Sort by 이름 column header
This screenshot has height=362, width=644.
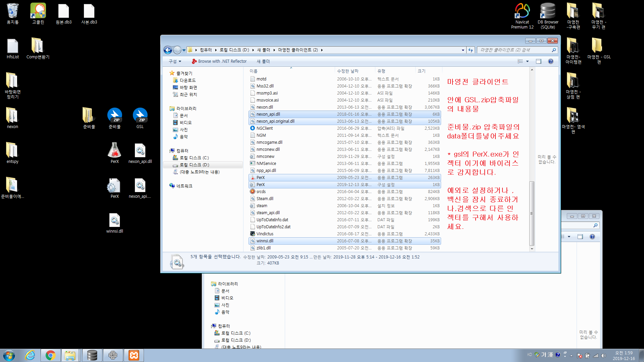click(291, 71)
